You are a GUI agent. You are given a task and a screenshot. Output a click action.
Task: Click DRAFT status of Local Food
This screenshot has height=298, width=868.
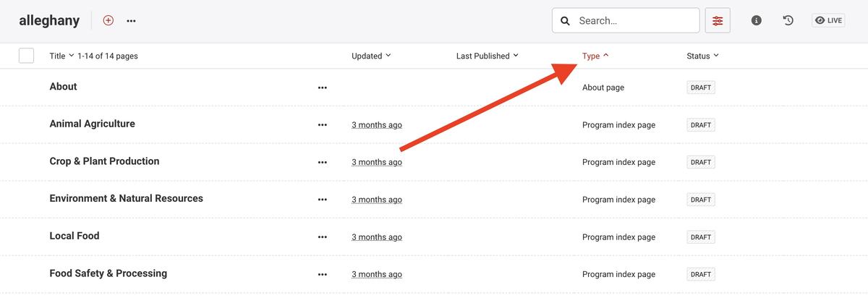coord(701,237)
